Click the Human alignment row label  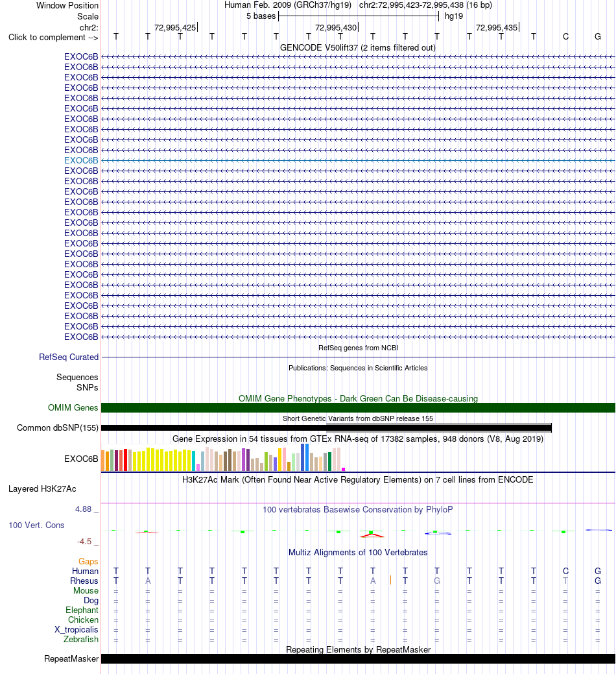click(x=85, y=572)
